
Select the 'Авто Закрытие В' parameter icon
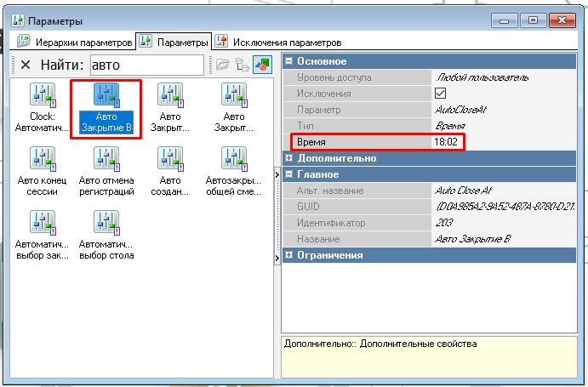[x=106, y=95]
